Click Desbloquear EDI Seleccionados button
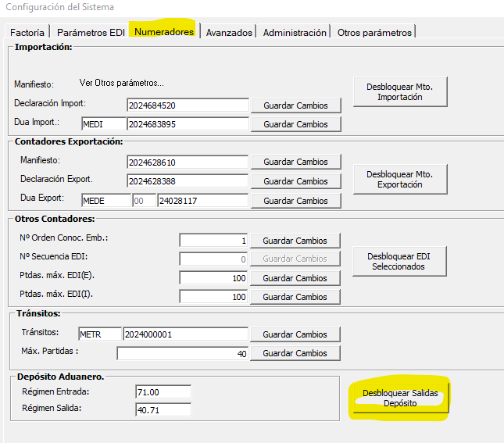The image size is (504, 443). pyautogui.click(x=399, y=261)
